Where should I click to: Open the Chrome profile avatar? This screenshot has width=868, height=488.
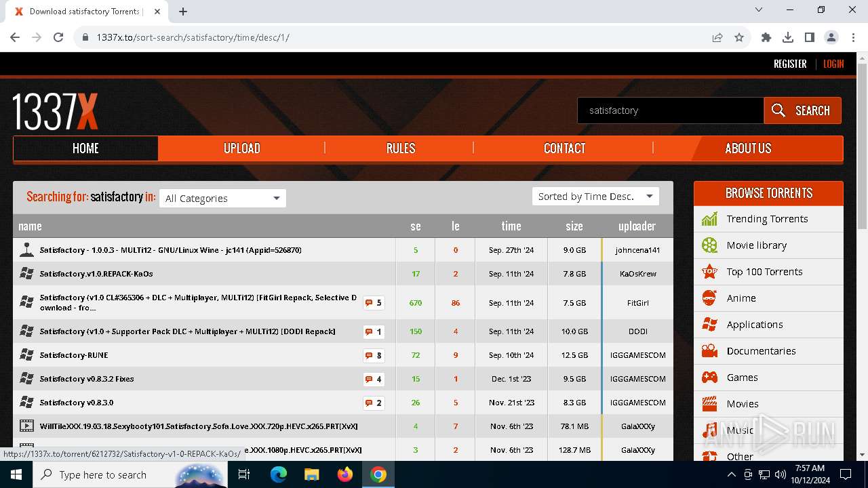[x=831, y=37]
